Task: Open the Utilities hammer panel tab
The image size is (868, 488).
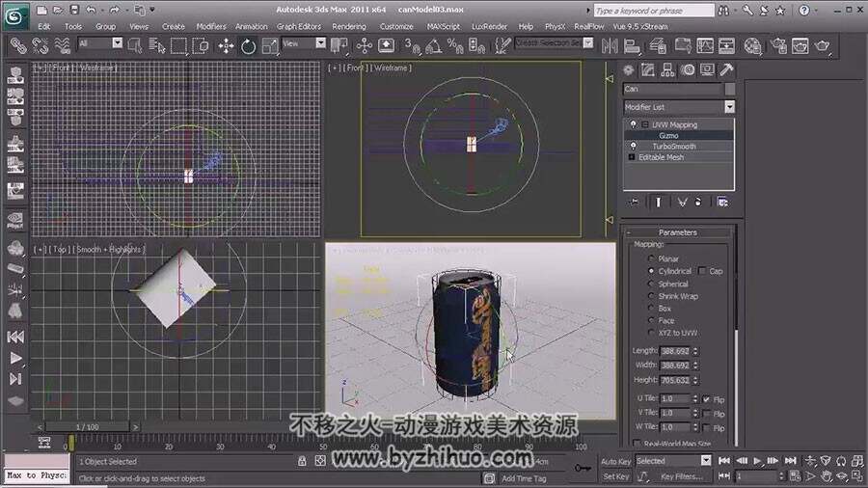Action: (x=726, y=70)
